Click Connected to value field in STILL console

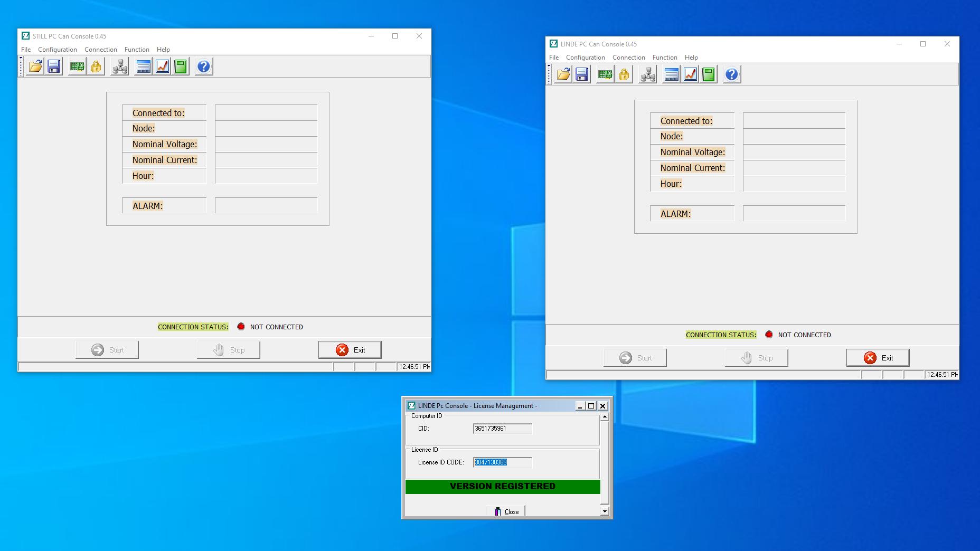[x=266, y=113]
